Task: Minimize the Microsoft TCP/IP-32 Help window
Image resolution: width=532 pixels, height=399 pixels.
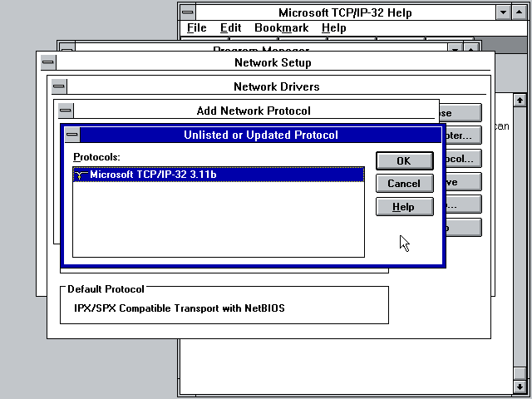Action: pyautogui.click(x=504, y=12)
